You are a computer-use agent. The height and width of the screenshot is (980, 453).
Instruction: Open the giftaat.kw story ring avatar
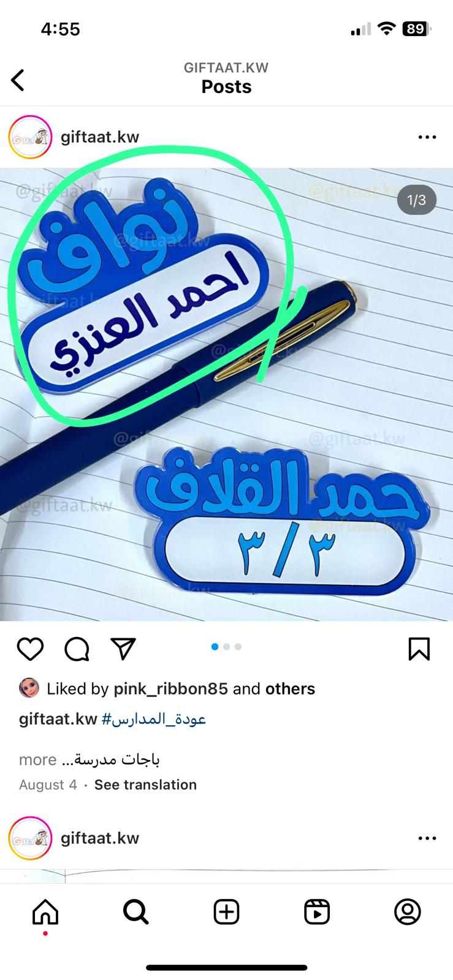pos(30,137)
